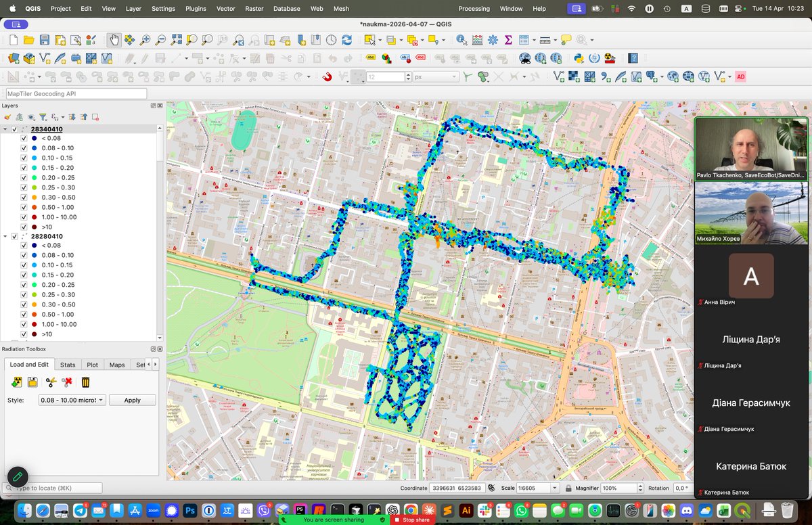Viewport: 812px width, 525px height.
Task: Open project folder icon
Action: pos(29,41)
